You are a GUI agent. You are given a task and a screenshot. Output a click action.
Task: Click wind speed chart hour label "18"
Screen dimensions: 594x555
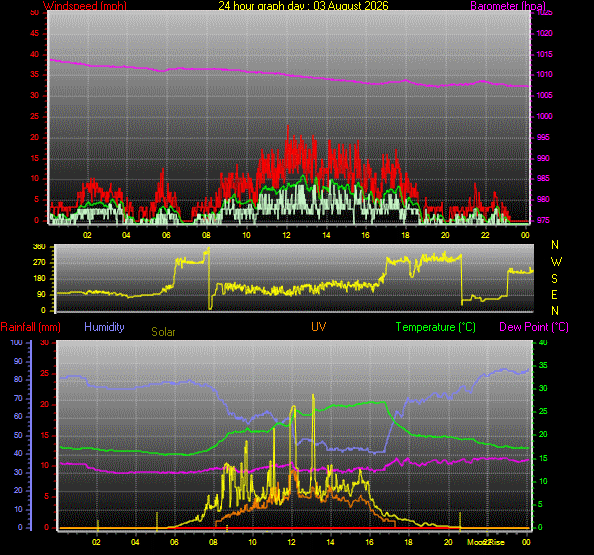pos(405,235)
